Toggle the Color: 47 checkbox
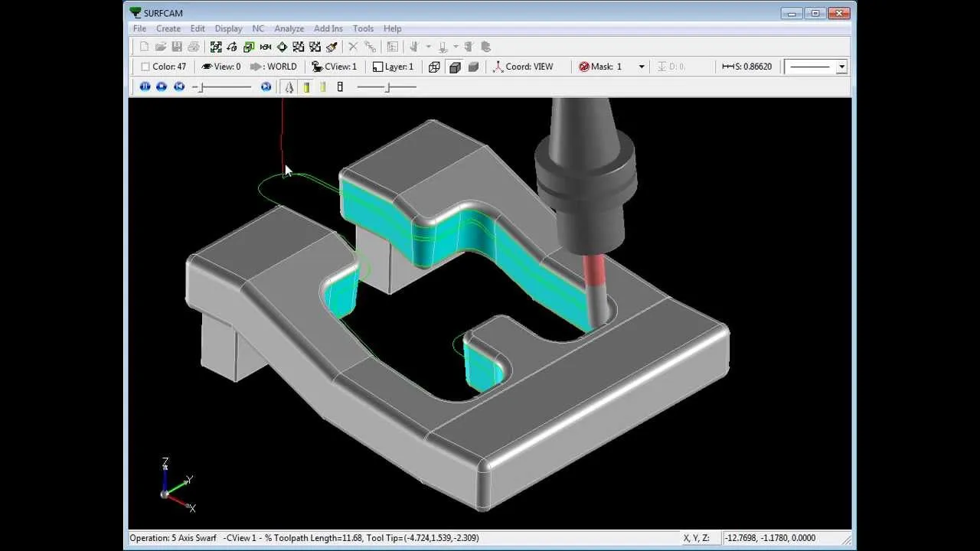Image resolution: width=980 pixels, height=551 pixels. tap(145, 67)
